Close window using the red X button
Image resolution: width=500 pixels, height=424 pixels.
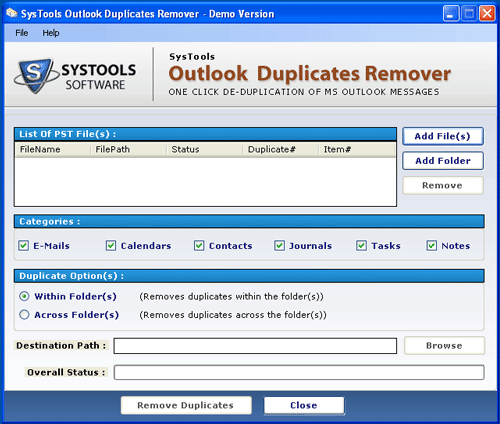[487, 14]
